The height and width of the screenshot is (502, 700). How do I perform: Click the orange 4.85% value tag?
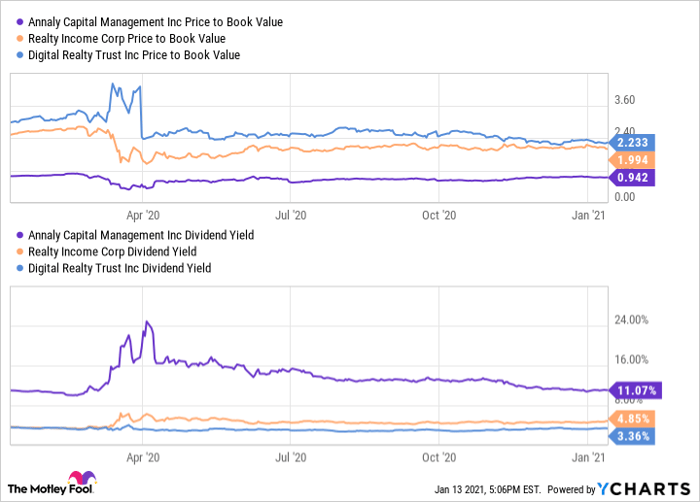click(x=634, y=417)
